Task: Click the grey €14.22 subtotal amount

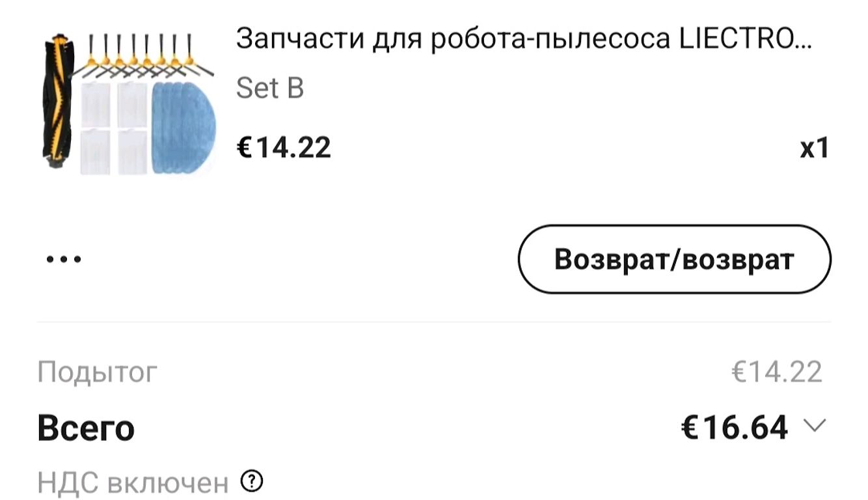Action: (x=777, y=372)
